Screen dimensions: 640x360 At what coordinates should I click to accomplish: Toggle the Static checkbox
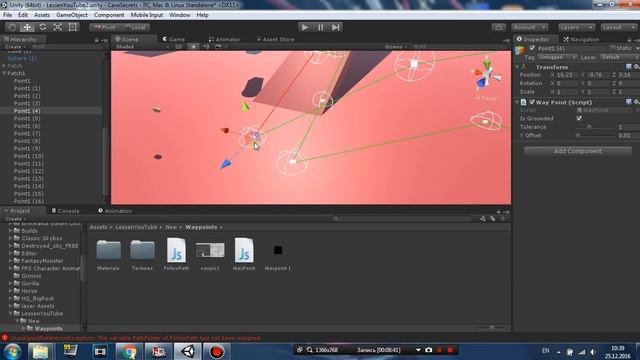tap(612, 48)
